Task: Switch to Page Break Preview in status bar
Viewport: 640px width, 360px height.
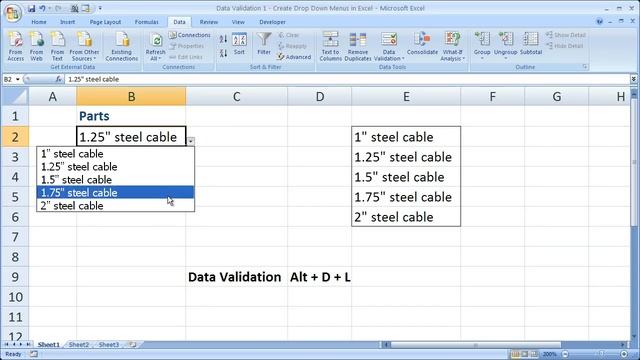Action: pos(534,354)
